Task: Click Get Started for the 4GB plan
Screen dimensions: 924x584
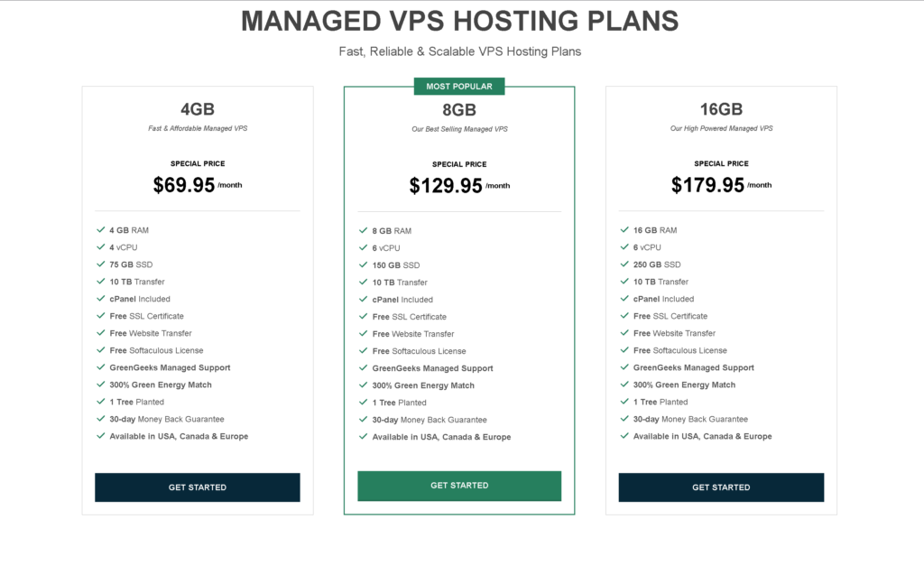Action: coord(198,487)
